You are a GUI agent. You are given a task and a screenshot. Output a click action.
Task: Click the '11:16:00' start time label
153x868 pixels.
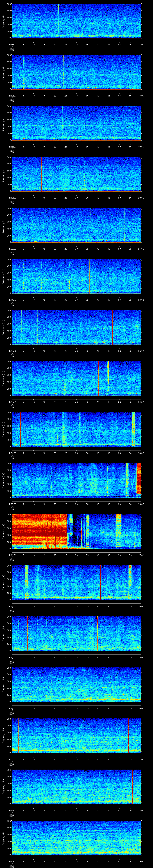click(x=12, y=44)
